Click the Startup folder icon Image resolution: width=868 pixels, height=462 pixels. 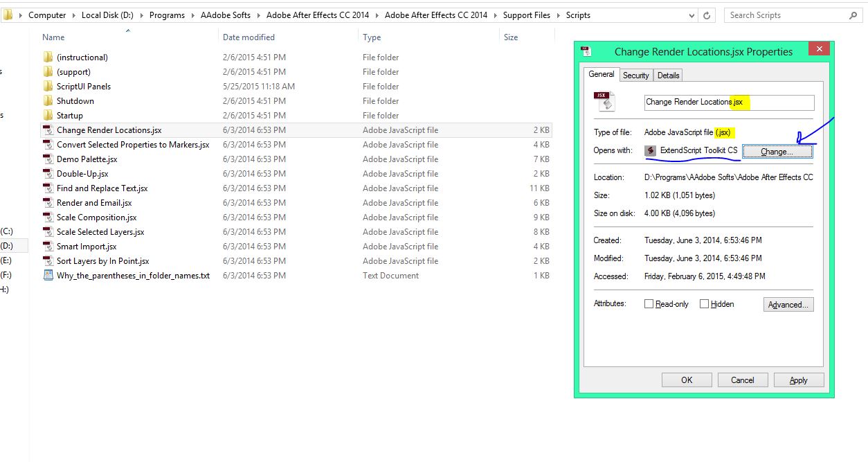(48, 115)
